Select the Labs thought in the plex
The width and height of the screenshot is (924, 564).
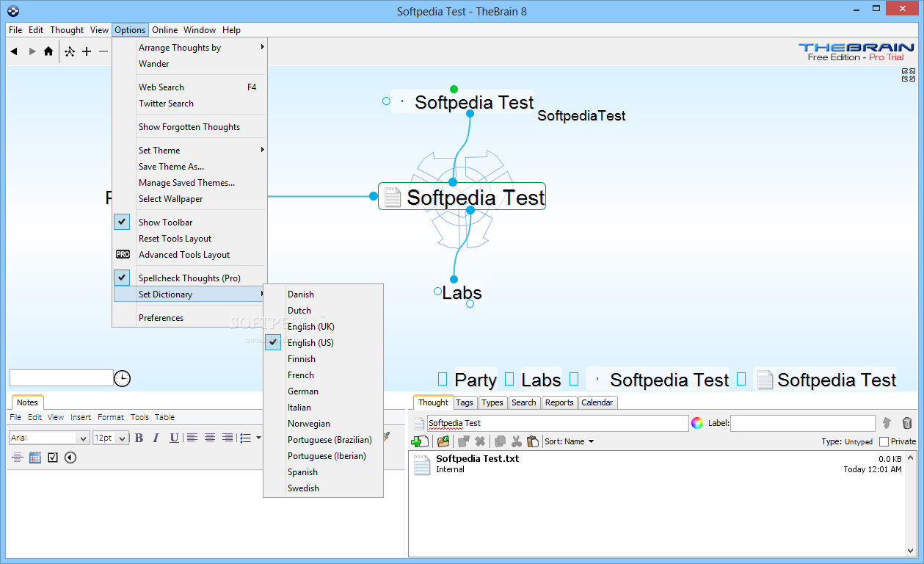click(462, 293)
